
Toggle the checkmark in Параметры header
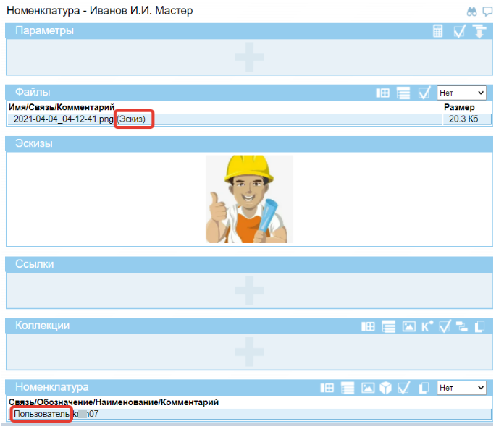458,31
